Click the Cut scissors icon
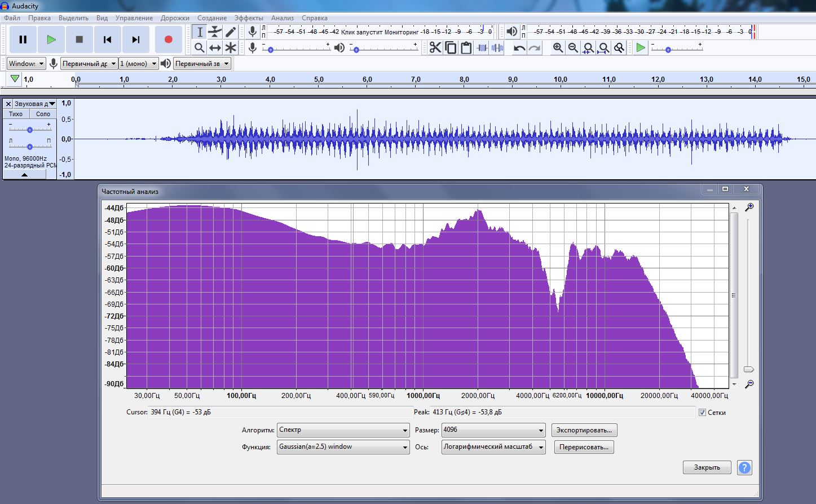The image size is (816, 504). tap(435, 48)
